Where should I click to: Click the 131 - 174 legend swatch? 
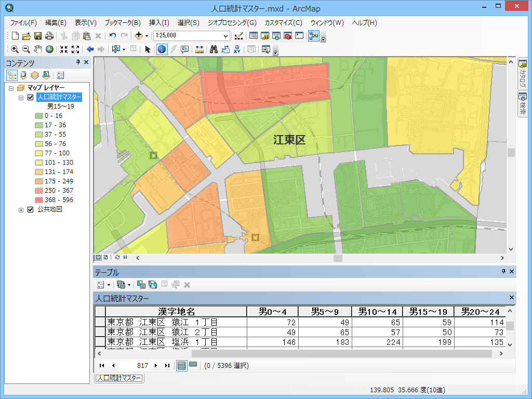click(x=38, y=172)
